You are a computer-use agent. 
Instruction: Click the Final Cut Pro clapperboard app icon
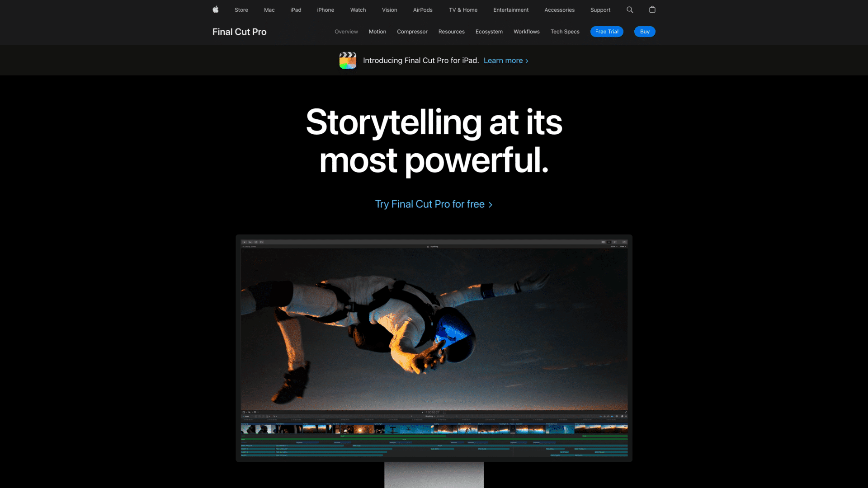coord(348,60)
